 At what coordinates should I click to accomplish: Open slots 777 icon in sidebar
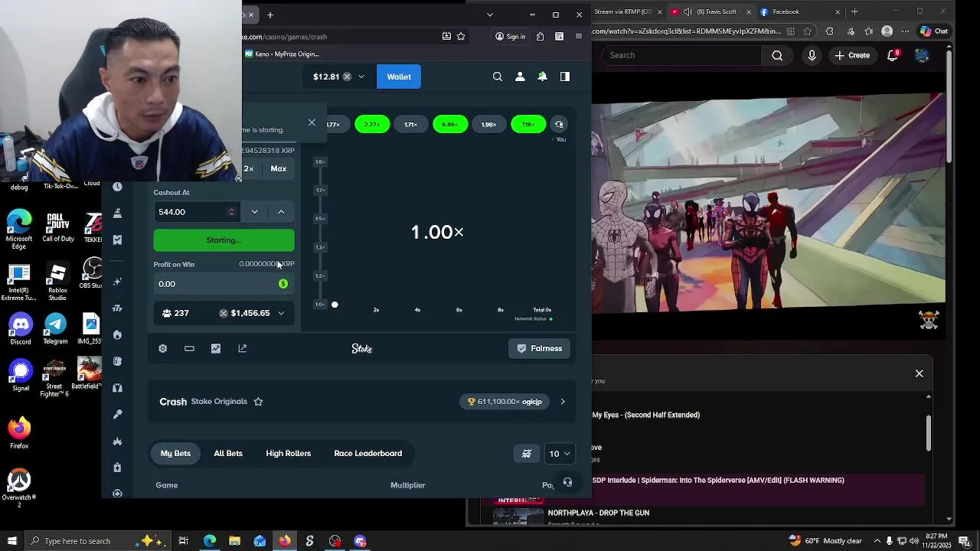point(117,308)
